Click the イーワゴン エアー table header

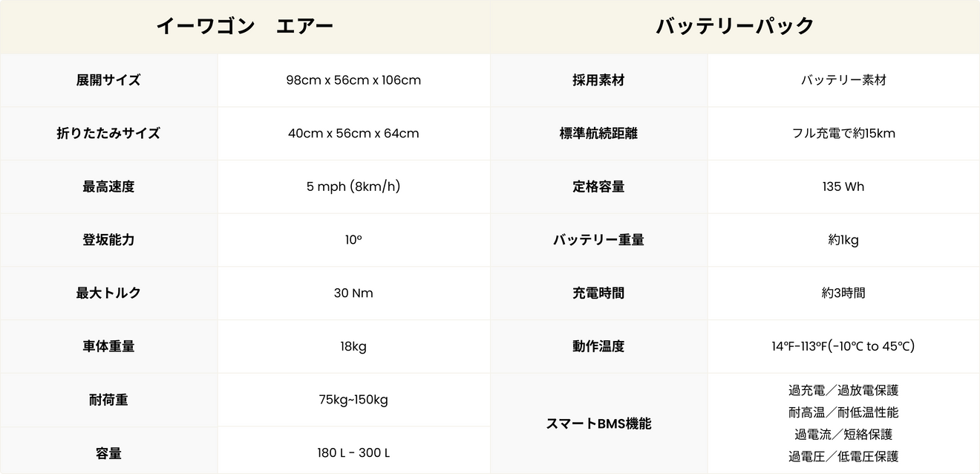tap(244, 27)
